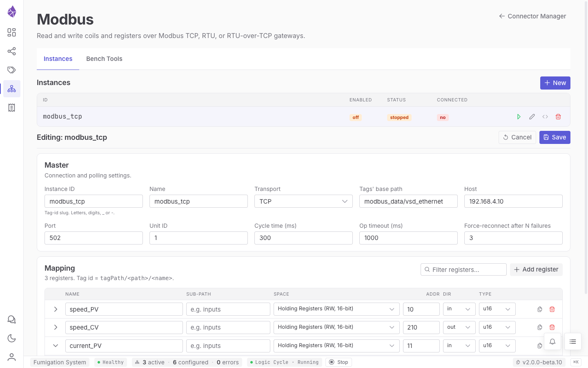
Task: Switch to the Instances tab
Action: point(58,59)
